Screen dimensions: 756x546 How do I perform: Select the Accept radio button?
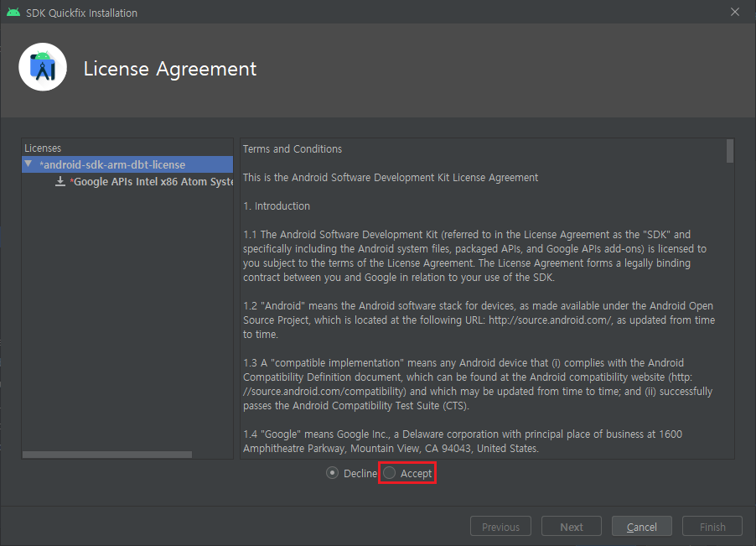(x=390, y=473)
